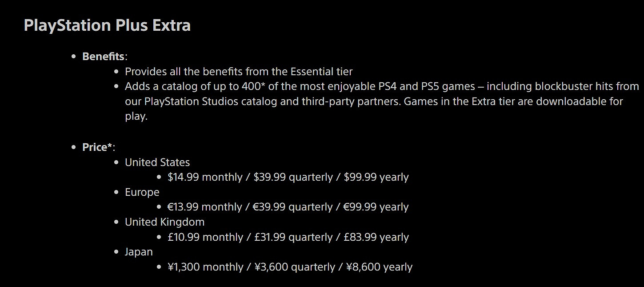Click the $39.99 quarterly price

click(x=293, y=177)
